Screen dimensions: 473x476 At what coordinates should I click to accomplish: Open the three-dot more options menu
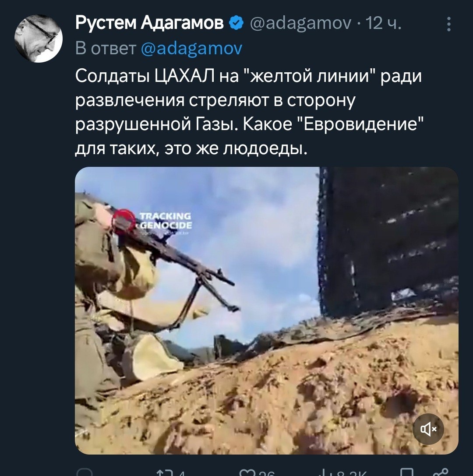[x=449, y=24]
